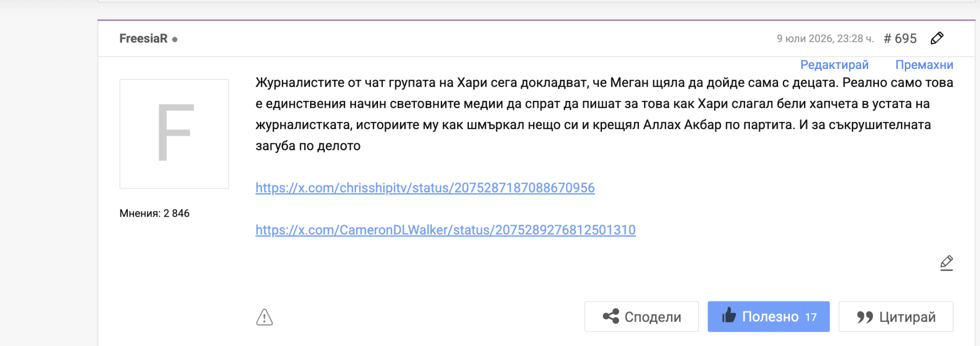The height and width of the screenshot is (346, 980).
Task: Click the 17 likes count on Полезно
Action: pyautogui.click(x=811, y=317)
